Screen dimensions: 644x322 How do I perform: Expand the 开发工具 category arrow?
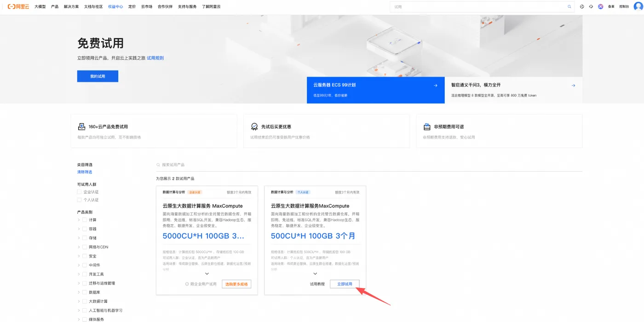pos(79,274)
